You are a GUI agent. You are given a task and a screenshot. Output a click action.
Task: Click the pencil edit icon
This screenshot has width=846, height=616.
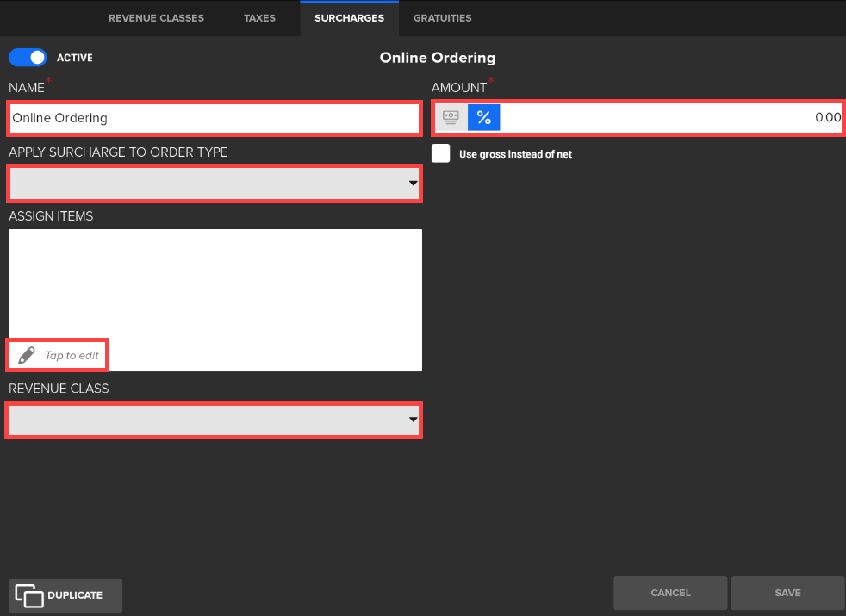(x=27, y=355)
